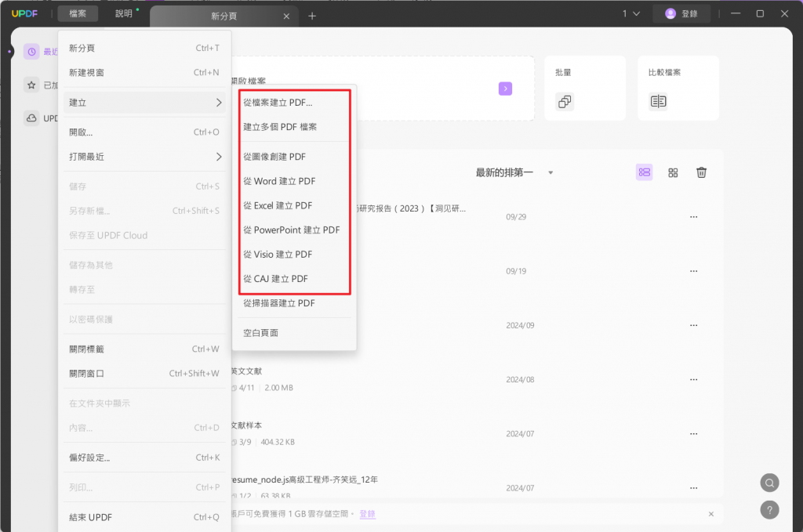Open 偏好設定... from the menu
Screen dimensions: 803x532
(x=144, y=458)
